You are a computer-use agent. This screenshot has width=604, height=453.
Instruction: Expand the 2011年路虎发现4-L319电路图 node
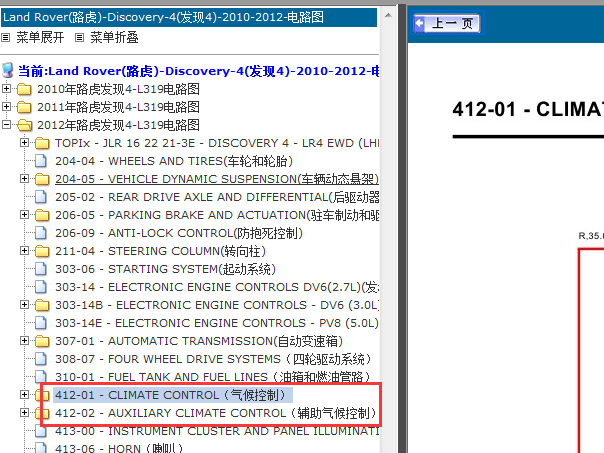click(x=6, y=107)
